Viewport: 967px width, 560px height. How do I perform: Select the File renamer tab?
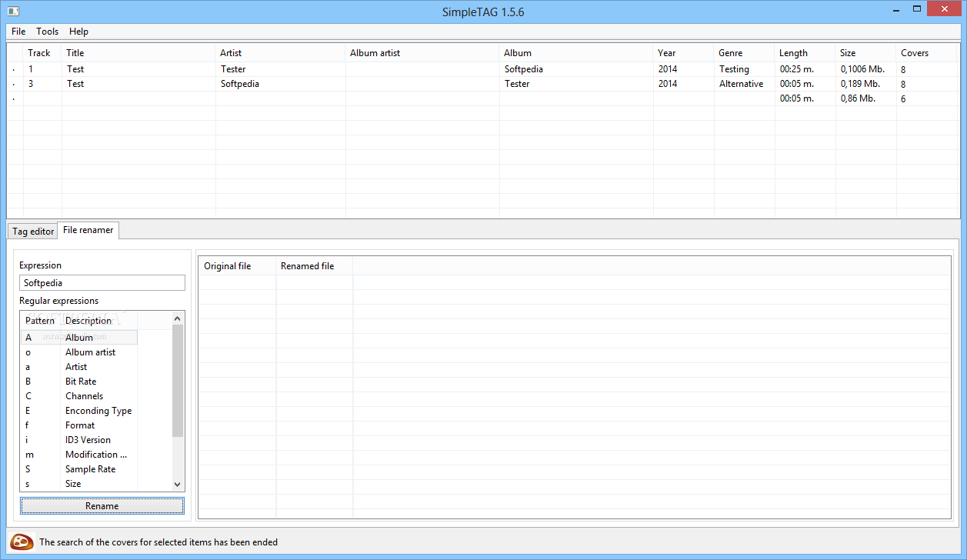coord(88,230)
